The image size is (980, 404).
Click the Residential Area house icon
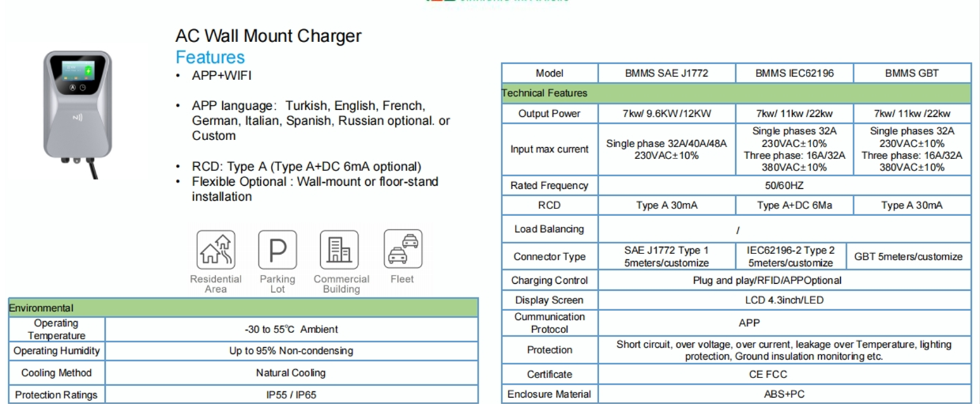pos(216,251)
